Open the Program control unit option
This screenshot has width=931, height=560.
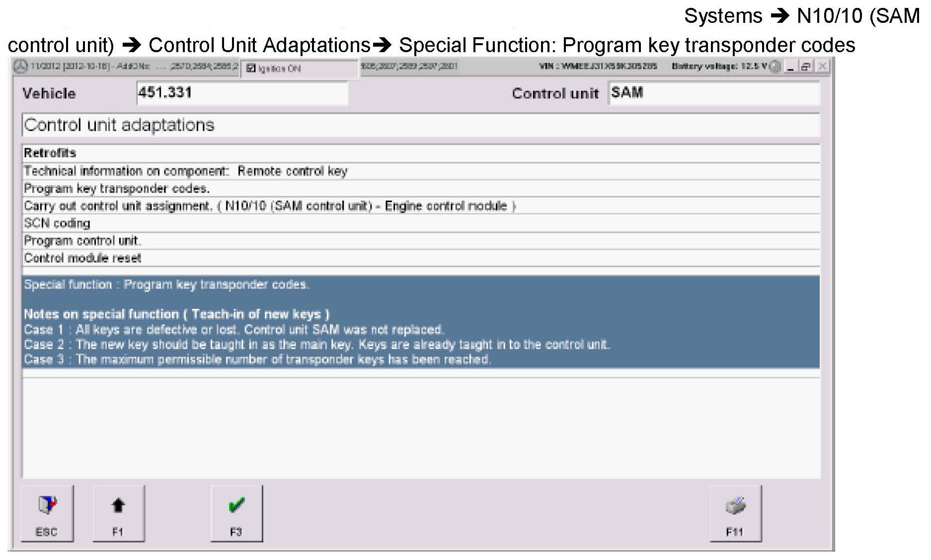coord(82,241)
